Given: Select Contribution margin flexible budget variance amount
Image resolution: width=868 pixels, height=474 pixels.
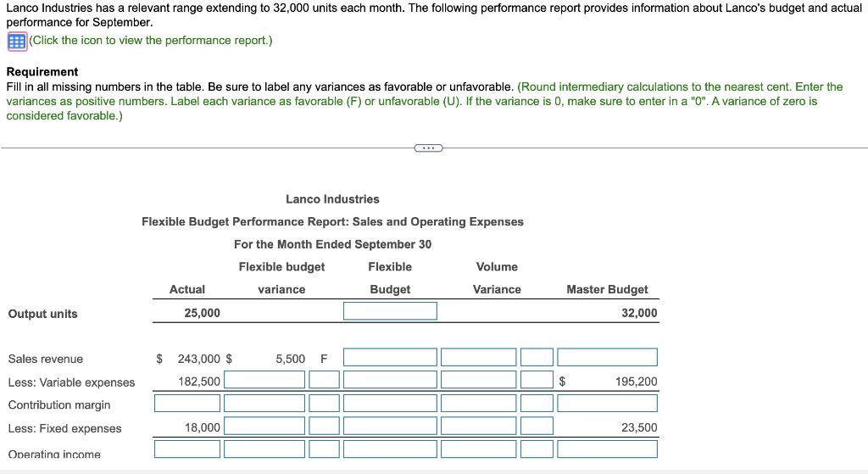Looking at the screenshot, I should click(264, 403).
